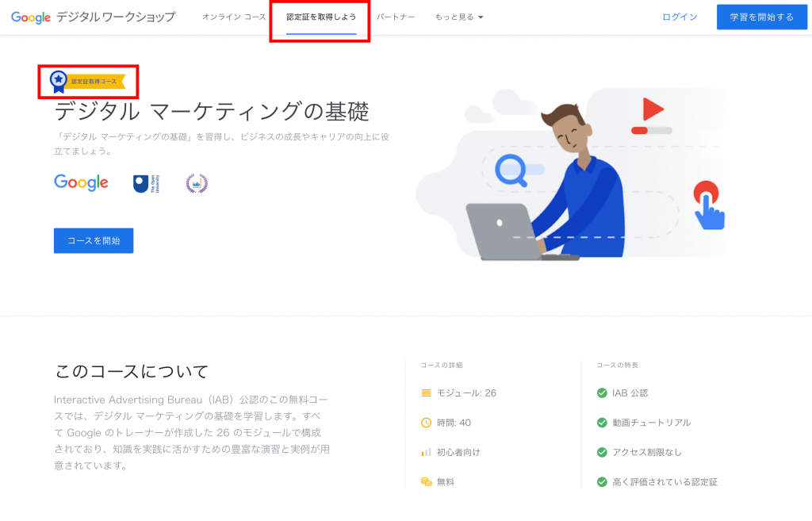The width and height of the screenshot is (812, 521).
Task: Click the Google logo in header
Action: (x=31, y=17)
